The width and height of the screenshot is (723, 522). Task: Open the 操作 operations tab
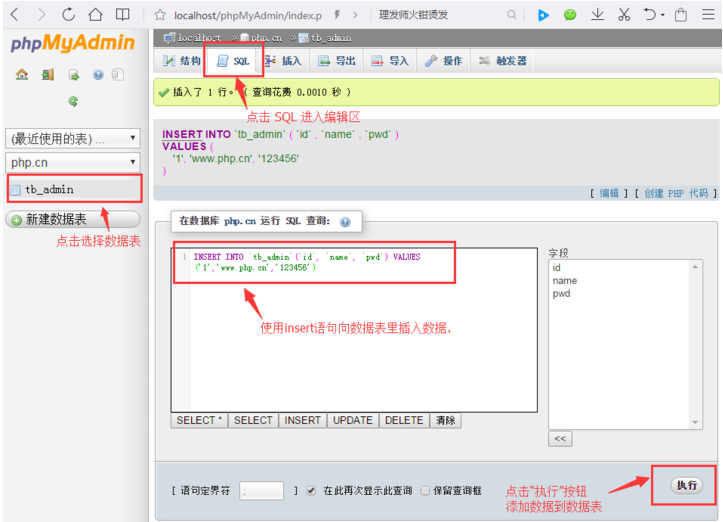point(444,61)
